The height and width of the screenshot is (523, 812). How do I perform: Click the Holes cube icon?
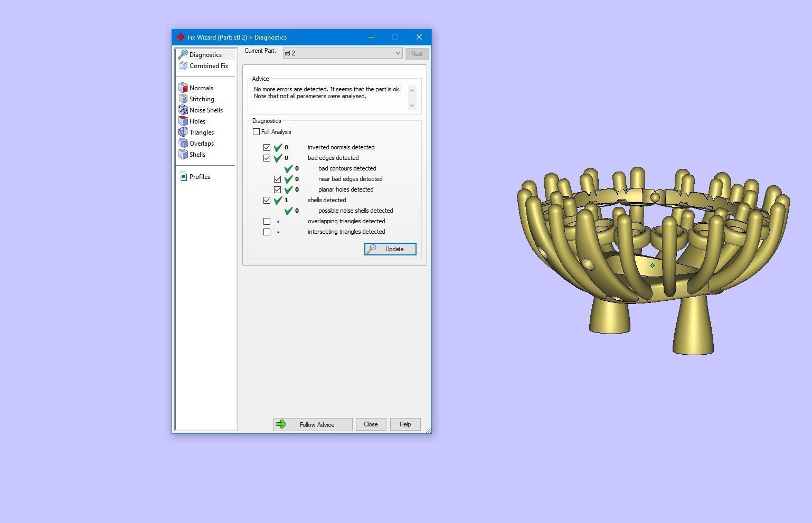tap(183, 121)
